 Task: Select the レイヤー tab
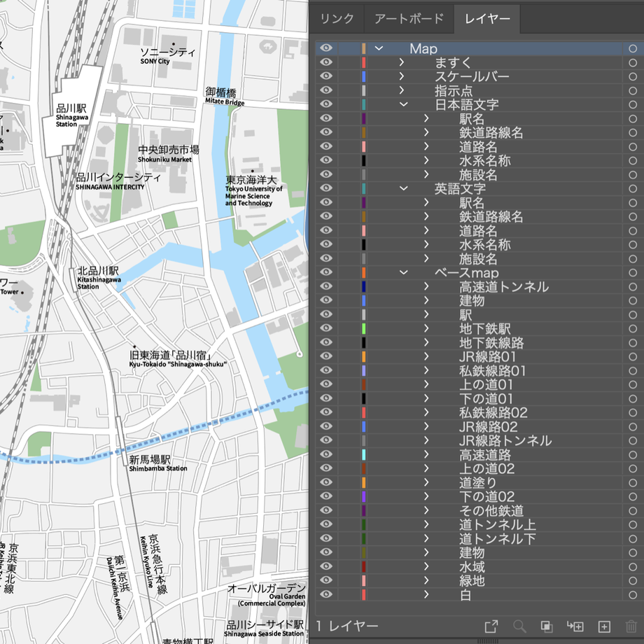(x=487, y=19)
